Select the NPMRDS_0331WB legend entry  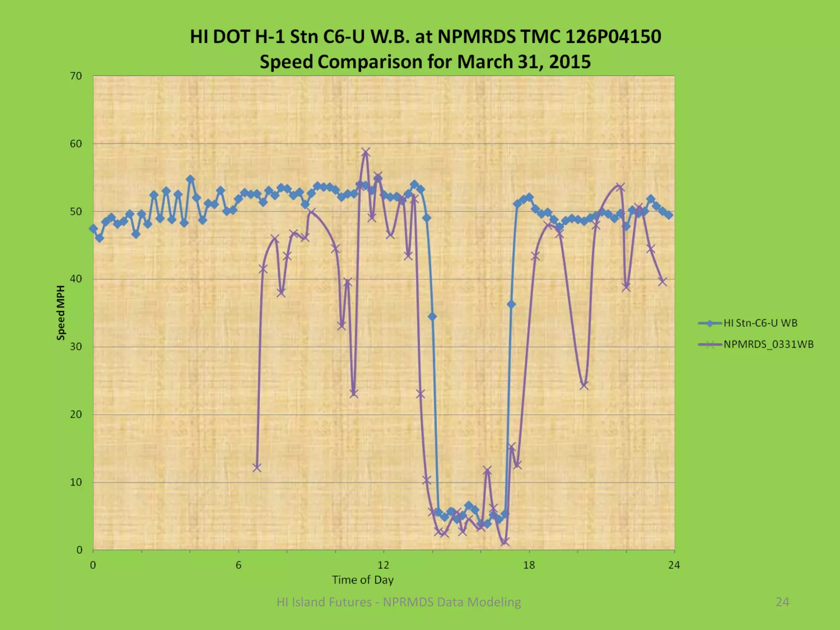coord(768,345)
